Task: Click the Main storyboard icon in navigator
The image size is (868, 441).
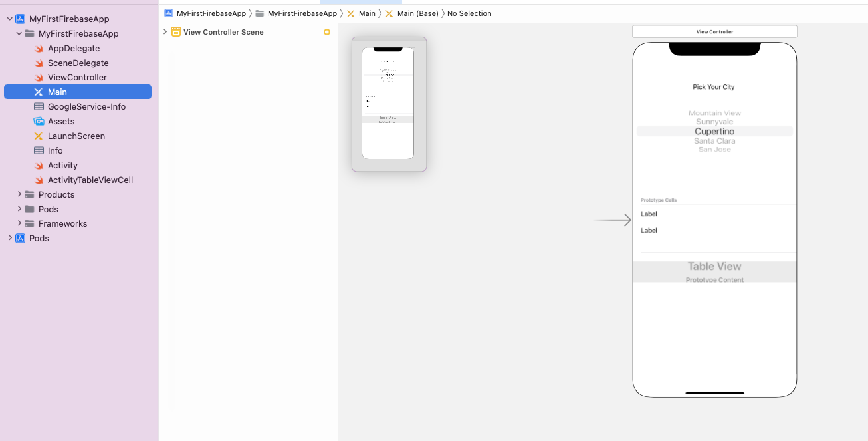Action: click(39, 92)
